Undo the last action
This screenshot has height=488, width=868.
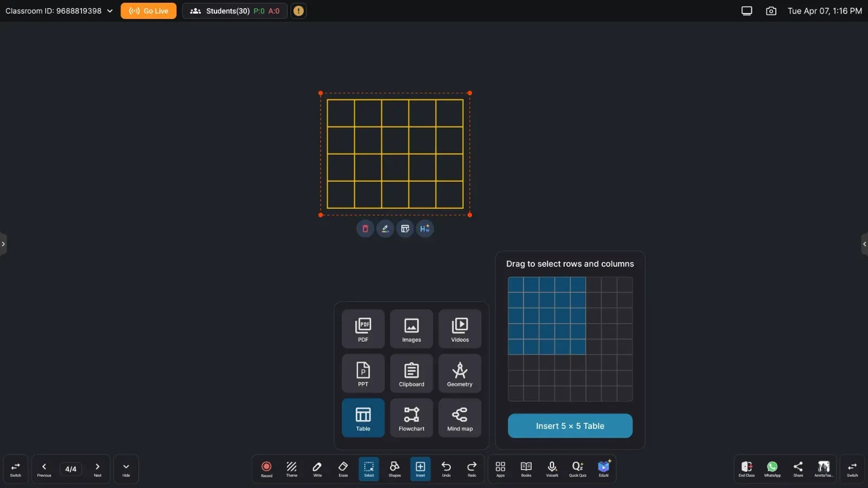point(446,469)
